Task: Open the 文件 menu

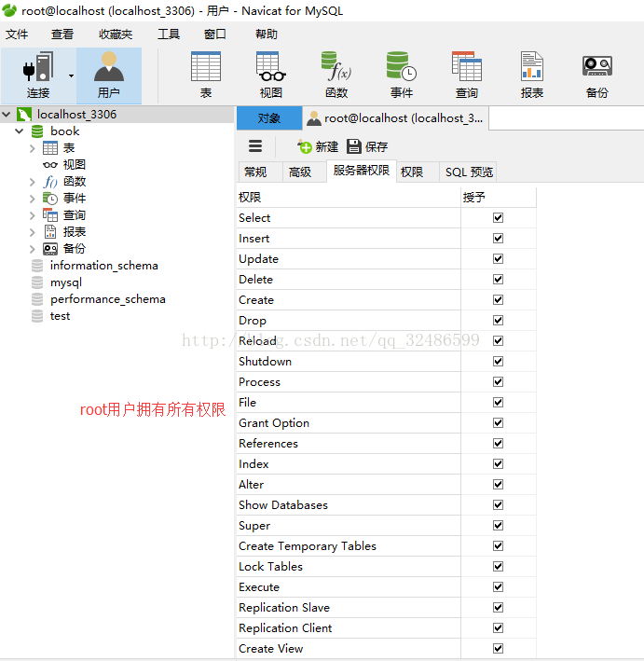Action: tap(17, 34)
